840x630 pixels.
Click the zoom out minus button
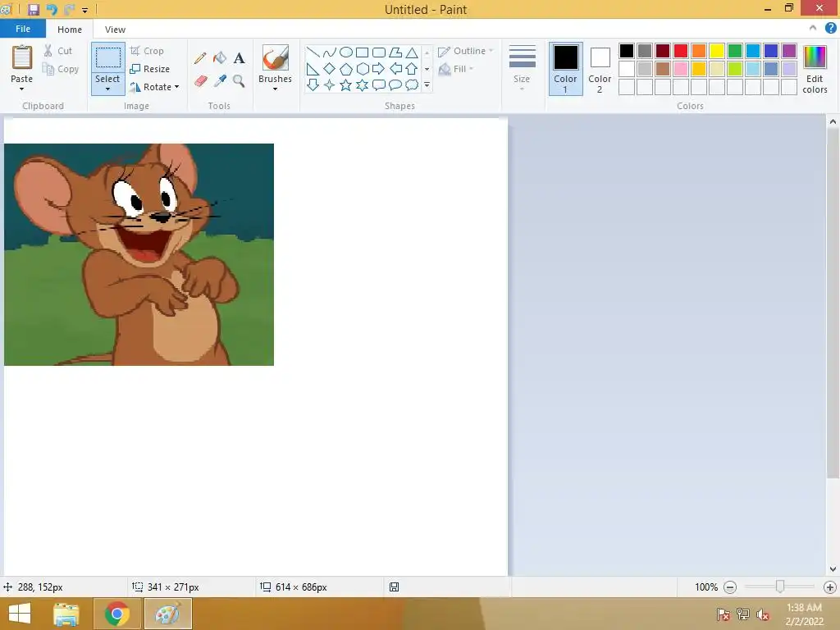click(x=729, y=587)
